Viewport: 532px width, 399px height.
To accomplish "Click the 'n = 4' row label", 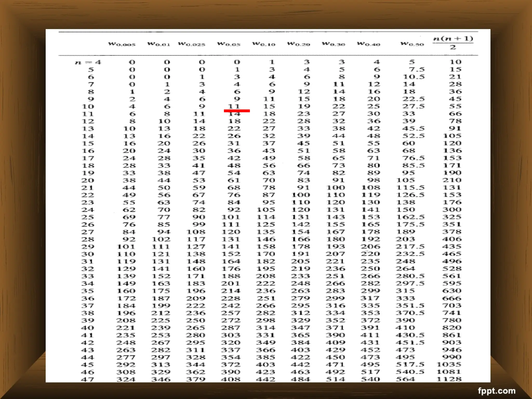I will [x=88, y=62].
